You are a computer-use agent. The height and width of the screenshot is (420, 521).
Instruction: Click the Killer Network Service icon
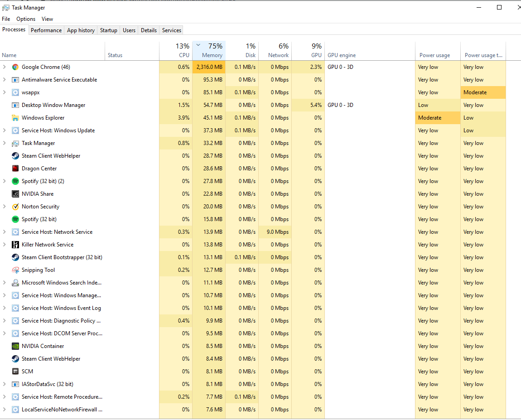pyautogui.click(x=15, y=245)
